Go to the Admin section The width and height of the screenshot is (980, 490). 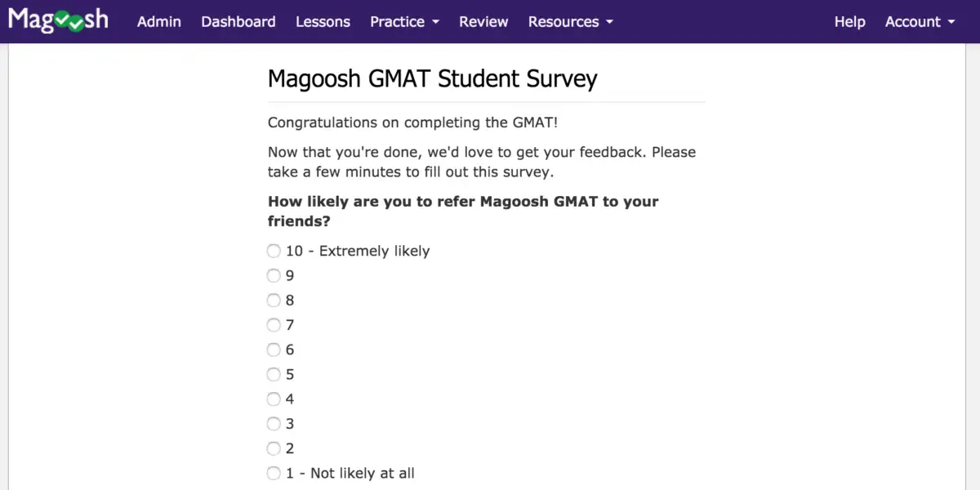point(158,22)
